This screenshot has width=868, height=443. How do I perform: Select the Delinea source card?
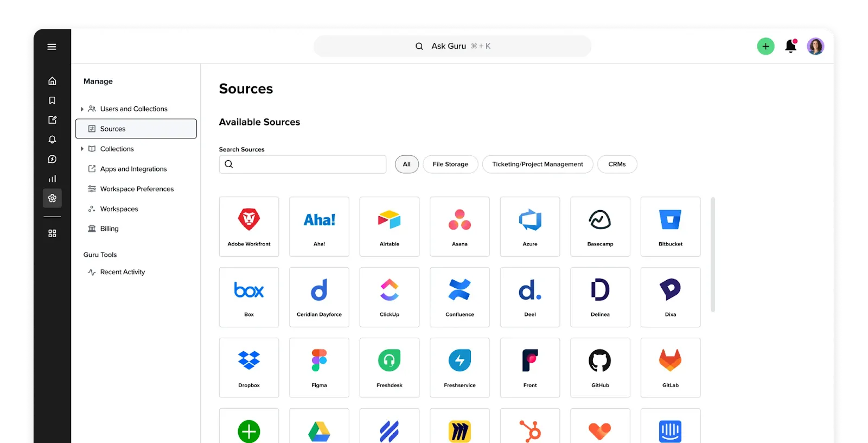point(600,297)
